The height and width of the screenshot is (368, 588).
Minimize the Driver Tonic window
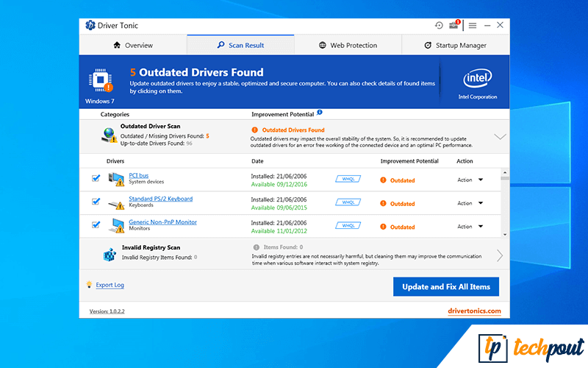(x=487, y=26)
